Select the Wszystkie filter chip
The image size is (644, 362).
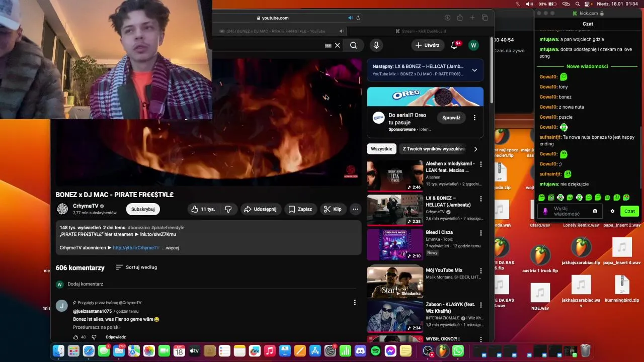click(381, 149)
